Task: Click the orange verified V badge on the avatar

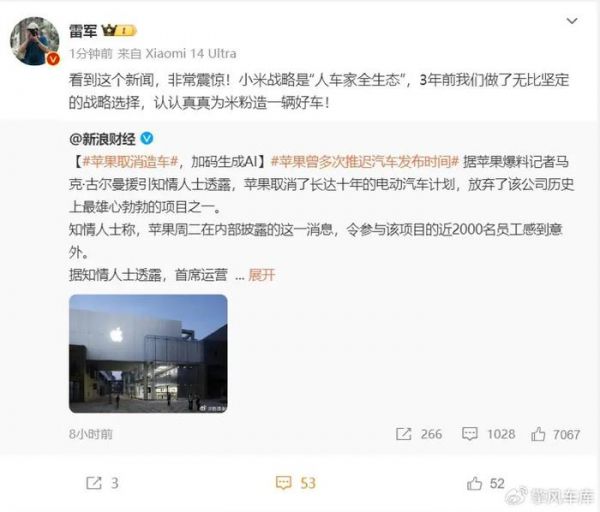Action: [53, 59]
